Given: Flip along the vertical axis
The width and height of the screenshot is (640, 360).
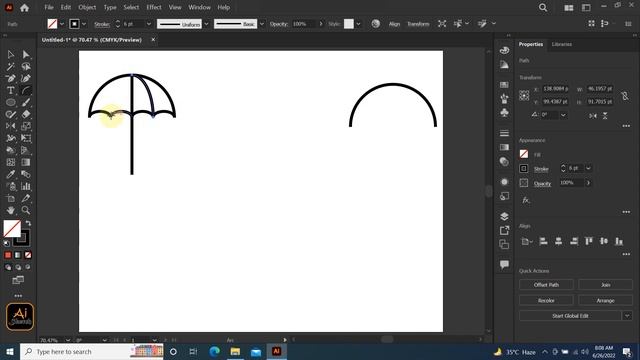Looking at the screenshot, I should point(605,116).
